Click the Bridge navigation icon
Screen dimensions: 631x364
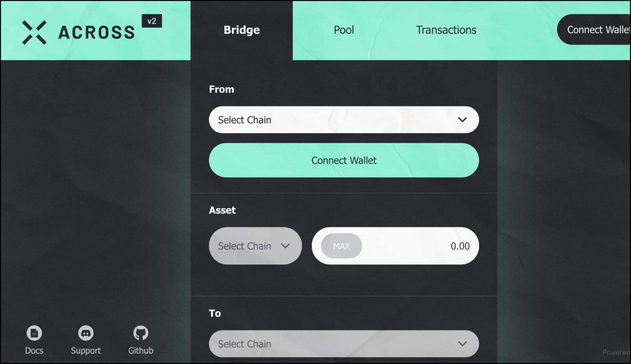point(241,29)
